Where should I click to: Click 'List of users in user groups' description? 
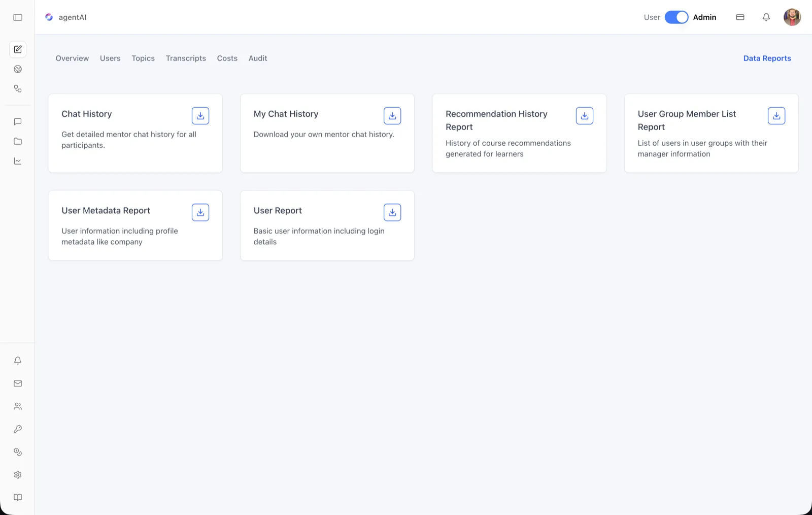[702, 148]
